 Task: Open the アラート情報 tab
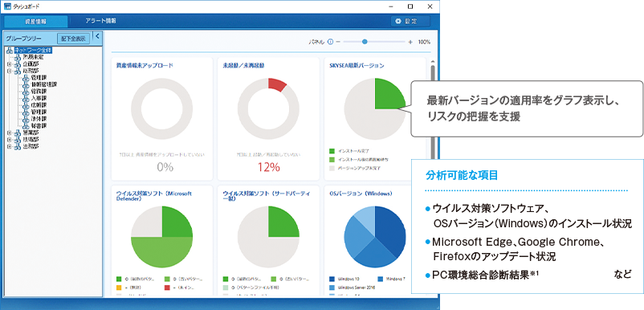tap(100, 21)
